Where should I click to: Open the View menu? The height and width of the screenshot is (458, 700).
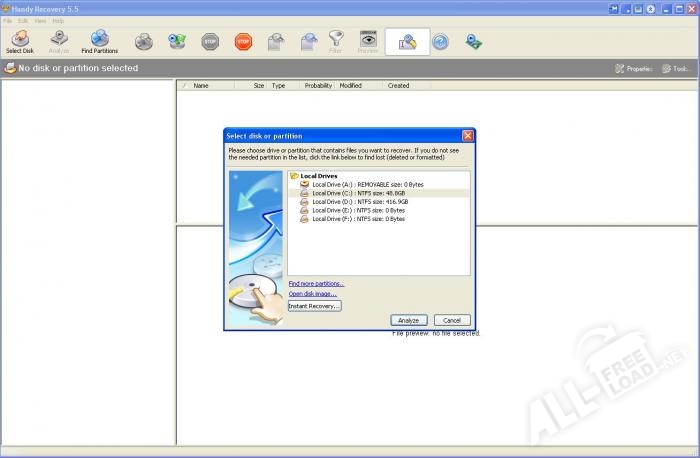point(39,20)
